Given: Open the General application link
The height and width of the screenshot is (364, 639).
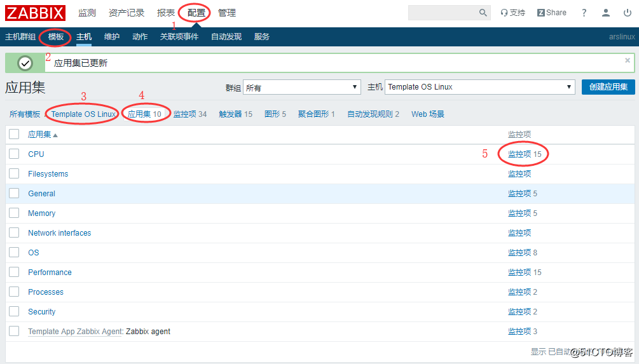Looking at the screenshot, I should pos(41,194).
